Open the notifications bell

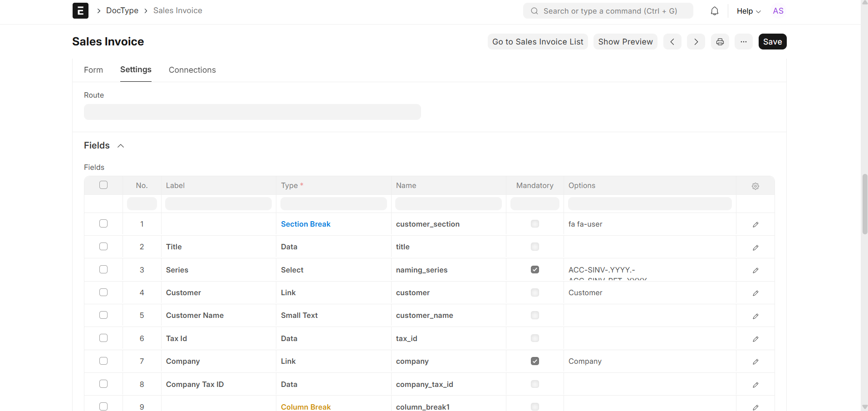coord(714,11)
